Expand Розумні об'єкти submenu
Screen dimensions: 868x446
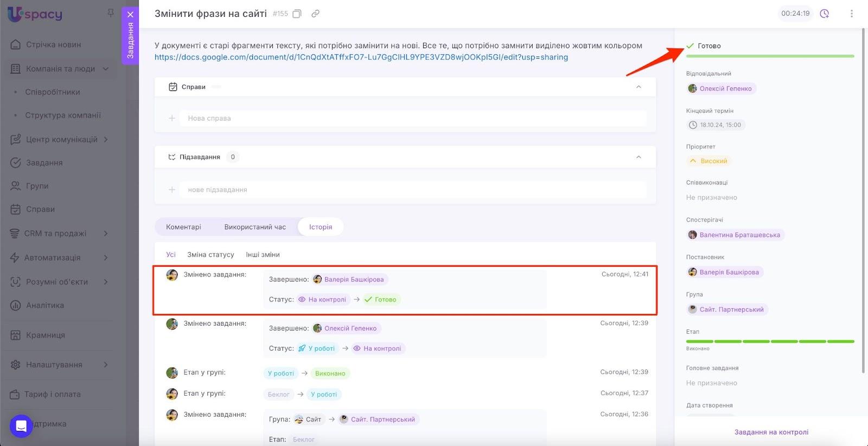(x=106, y=282)
